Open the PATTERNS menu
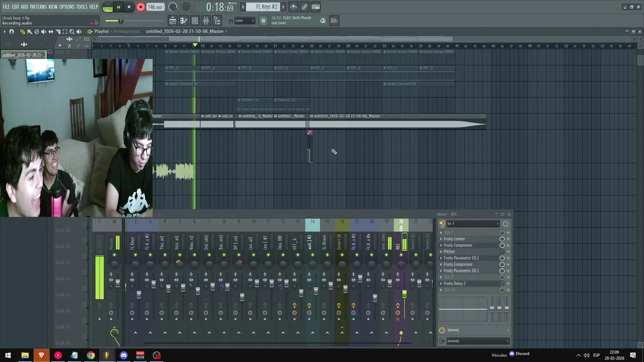This screenshot has width=644, height=362. tap(38, 7)
